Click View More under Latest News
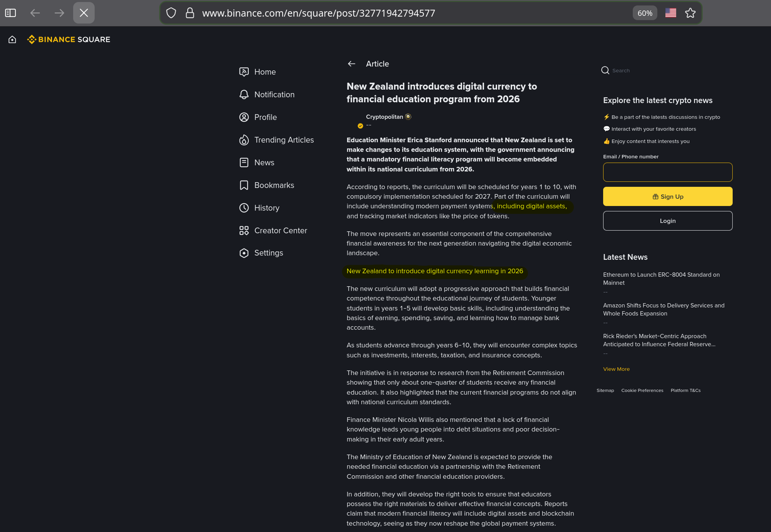 tap(616, 369)
